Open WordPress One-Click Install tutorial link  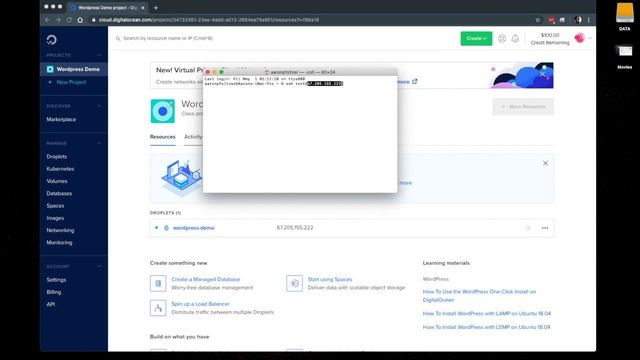[479, 296]
